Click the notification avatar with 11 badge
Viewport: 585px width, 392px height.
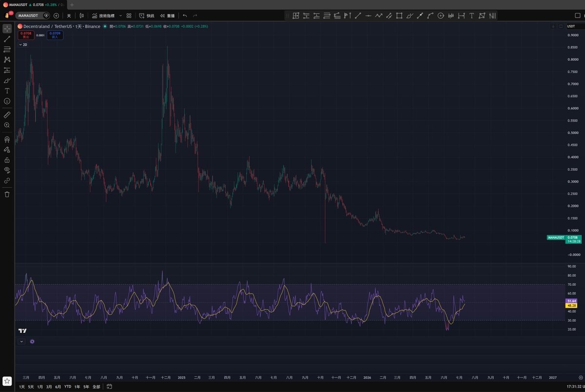[x=8, y=15]
